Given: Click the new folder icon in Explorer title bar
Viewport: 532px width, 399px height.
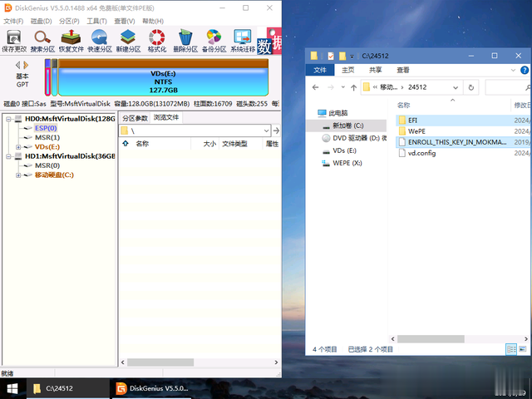Looking at the screenshot, I should tap(342, 56).
